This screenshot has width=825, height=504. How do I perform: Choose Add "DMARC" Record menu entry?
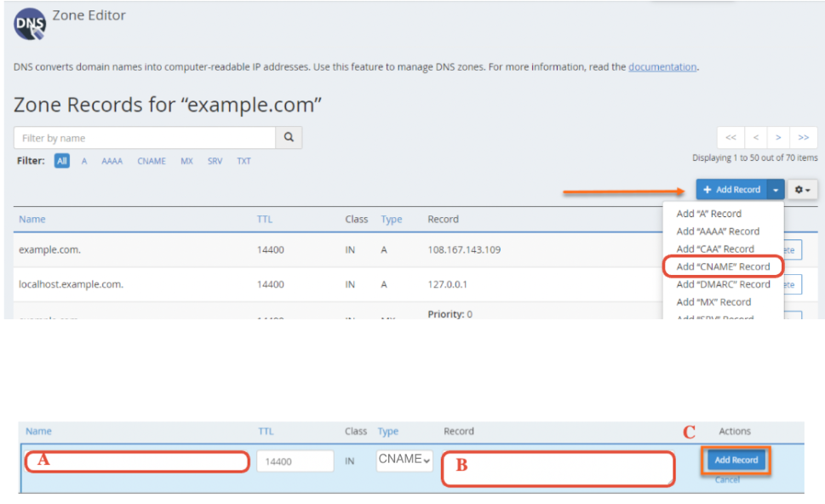tap(723, 284)
